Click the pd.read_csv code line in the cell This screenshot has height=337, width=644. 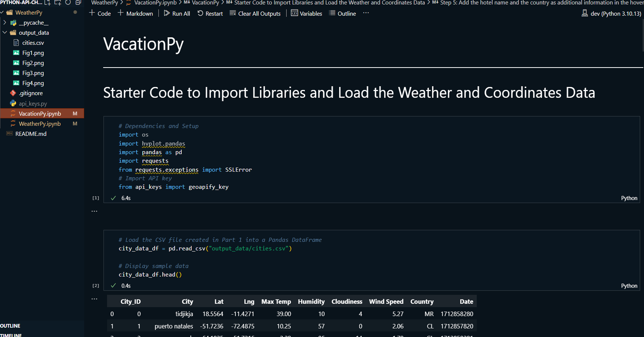coord(205,249)
